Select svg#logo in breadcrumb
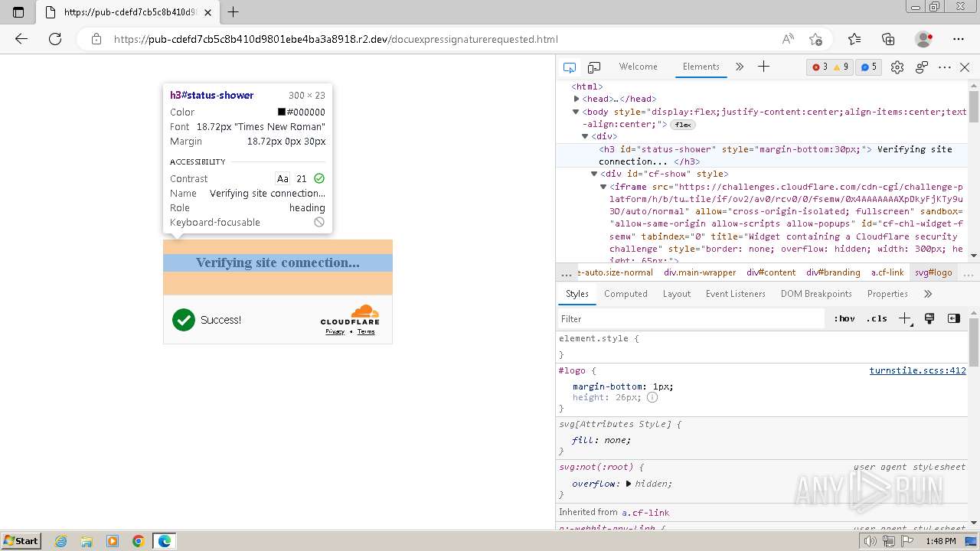This screenshot has height=551, width=980. (933, 272)
